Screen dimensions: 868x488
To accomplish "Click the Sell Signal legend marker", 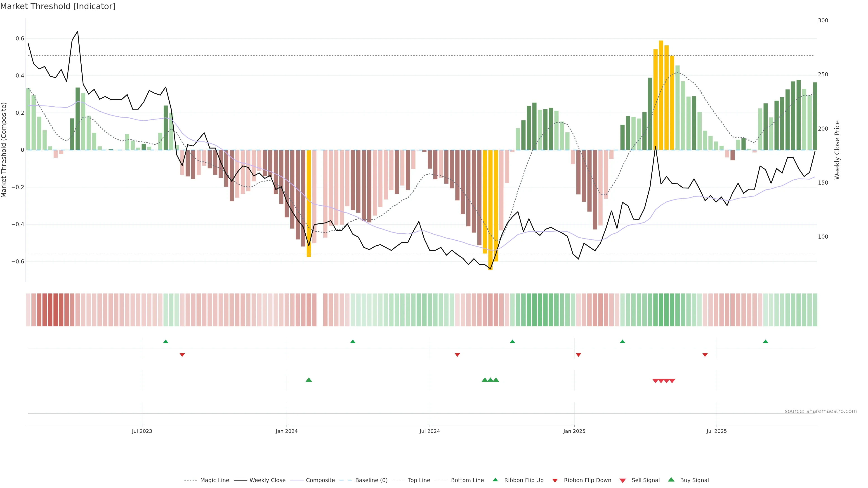I will click(622, 481).
